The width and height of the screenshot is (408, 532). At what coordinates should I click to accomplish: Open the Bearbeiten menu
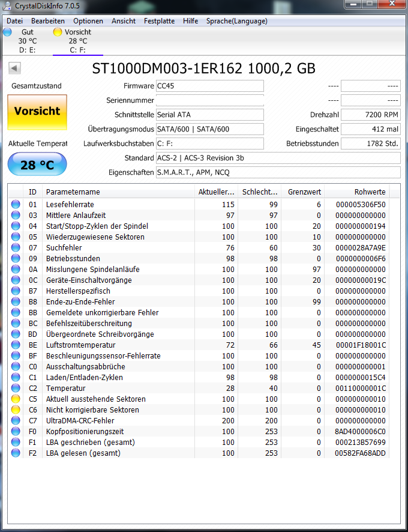(48, 21)
